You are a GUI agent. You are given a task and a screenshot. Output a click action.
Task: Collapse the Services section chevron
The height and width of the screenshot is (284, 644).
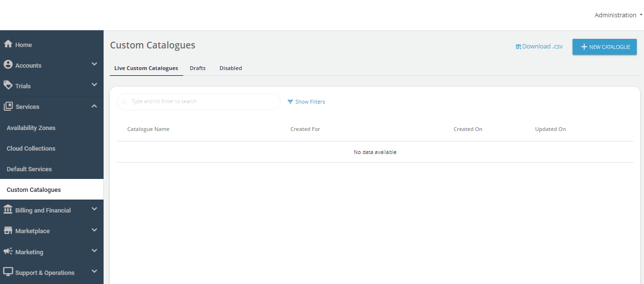coord(94,106)
